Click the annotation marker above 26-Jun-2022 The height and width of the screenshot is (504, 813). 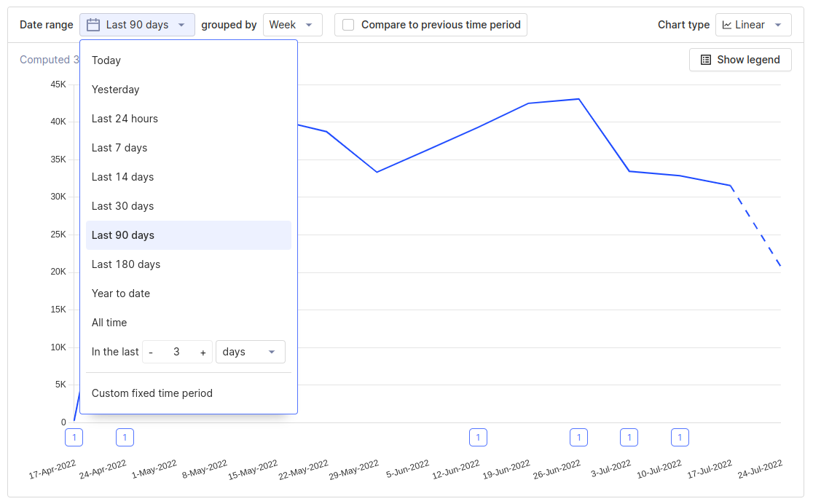(x=578, y=437)
